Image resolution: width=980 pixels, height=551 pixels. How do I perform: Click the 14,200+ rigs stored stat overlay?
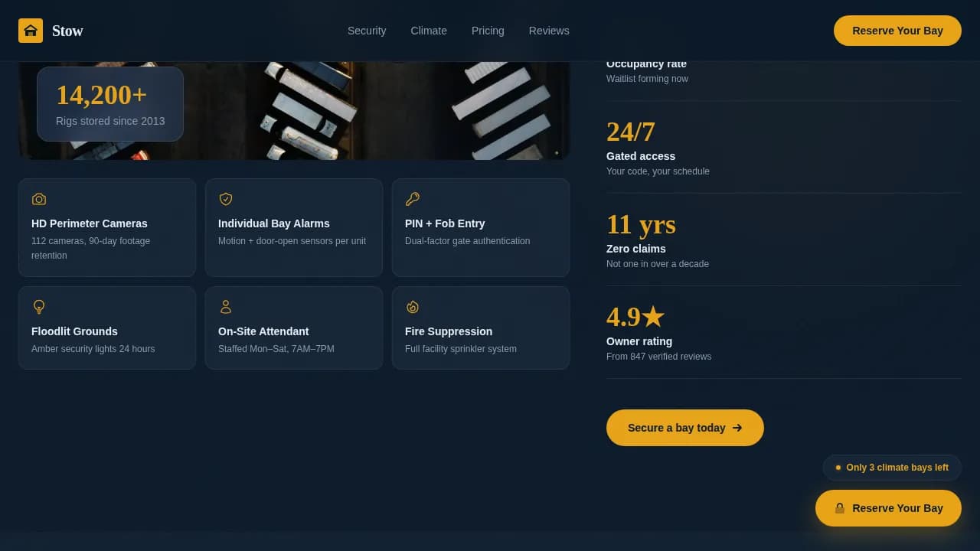pos(110,103)
